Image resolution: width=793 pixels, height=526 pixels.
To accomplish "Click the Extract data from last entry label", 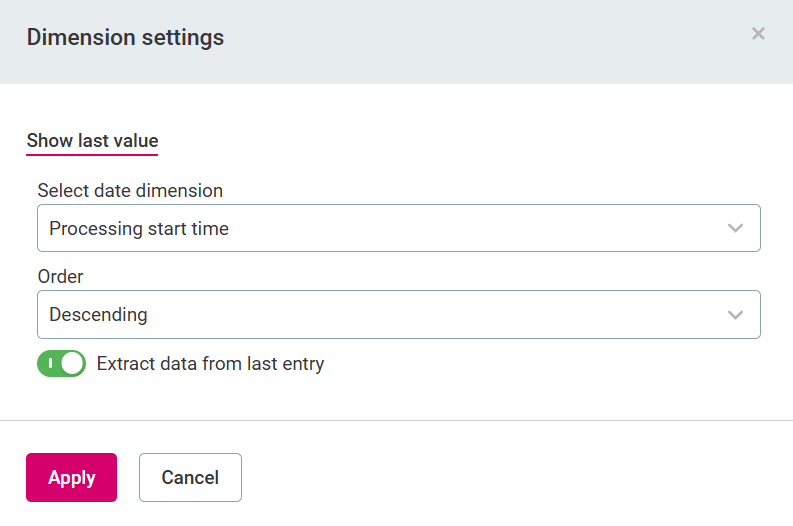I will tap(210, 364).
